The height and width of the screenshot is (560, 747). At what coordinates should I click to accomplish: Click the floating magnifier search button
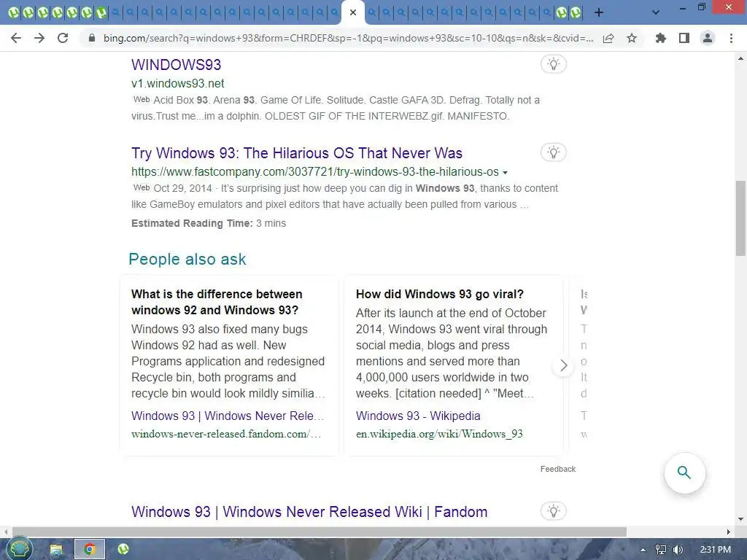pos(684,472)
